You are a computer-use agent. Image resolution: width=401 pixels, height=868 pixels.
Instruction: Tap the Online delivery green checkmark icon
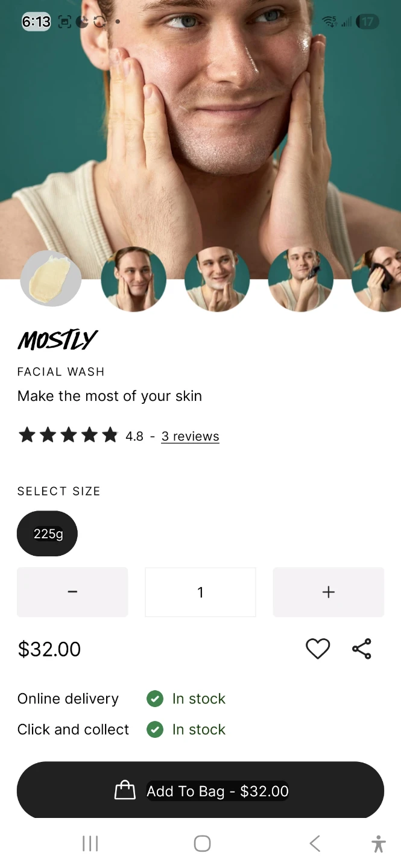click(155, 699)
